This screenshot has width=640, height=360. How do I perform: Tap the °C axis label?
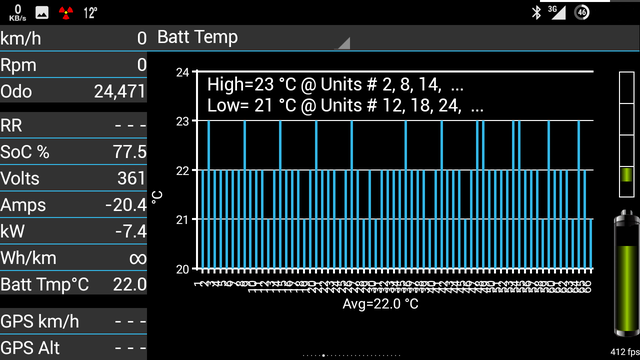[157, 197]
